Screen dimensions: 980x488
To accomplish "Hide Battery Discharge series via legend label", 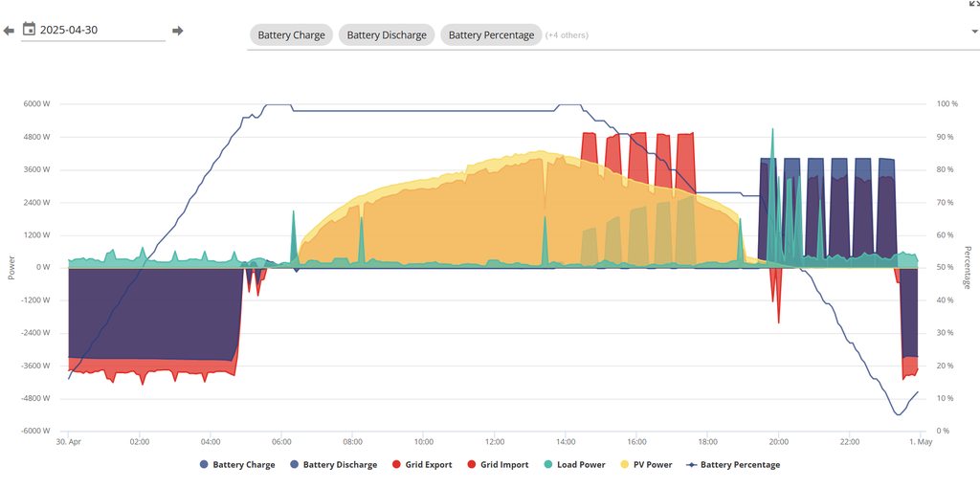I will point(339,465).
